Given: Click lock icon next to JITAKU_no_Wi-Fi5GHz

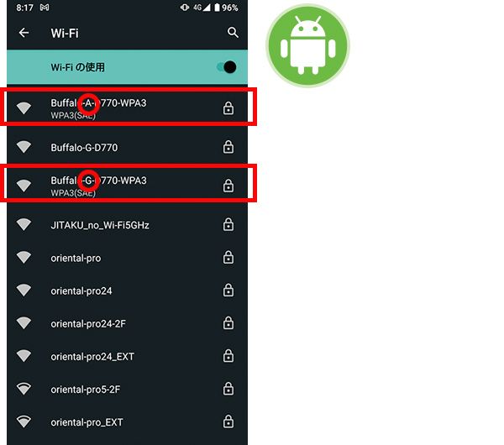Looking at the screenshot, I should point(228,224).
